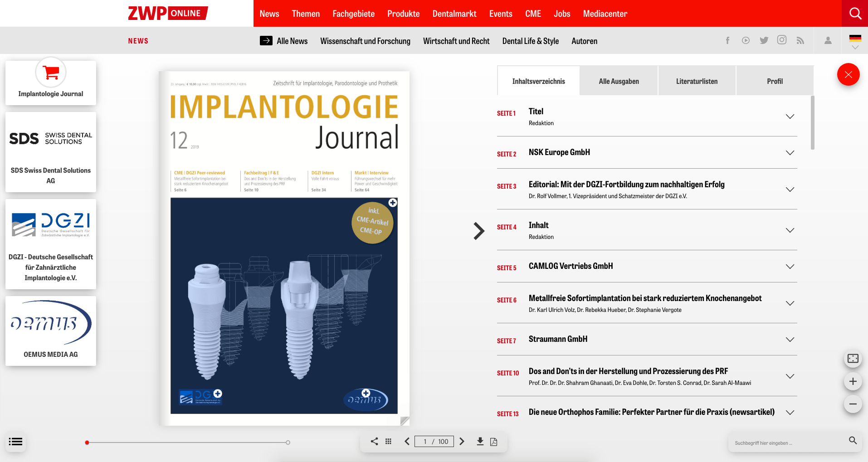Open the plus hotspot on the oemus cover logo
This screenshot has height=462, width=868.
point(366,393)
